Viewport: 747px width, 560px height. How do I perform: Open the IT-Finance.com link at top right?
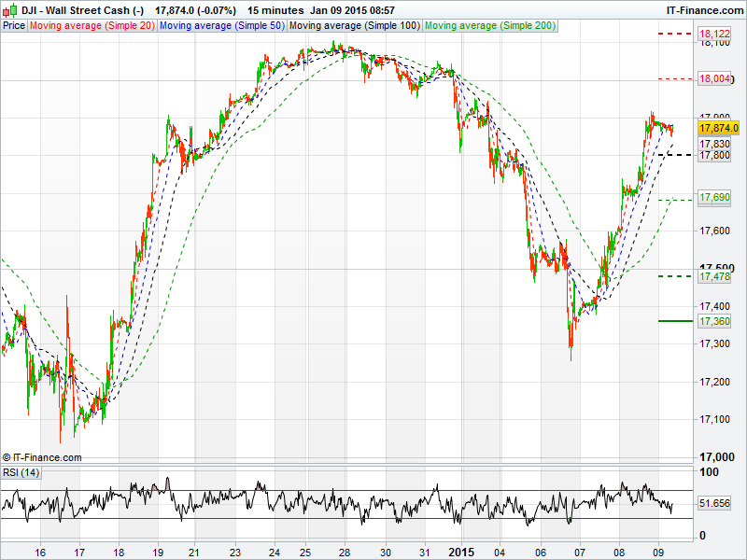click(x=704, y=9)
